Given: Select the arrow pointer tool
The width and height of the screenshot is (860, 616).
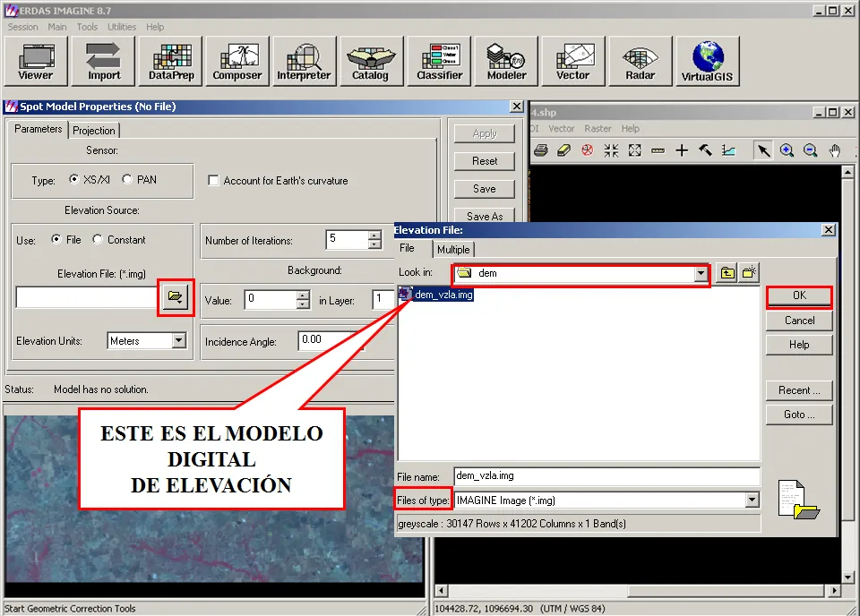Looking at the screenshot, I should (x=763, y=150).
